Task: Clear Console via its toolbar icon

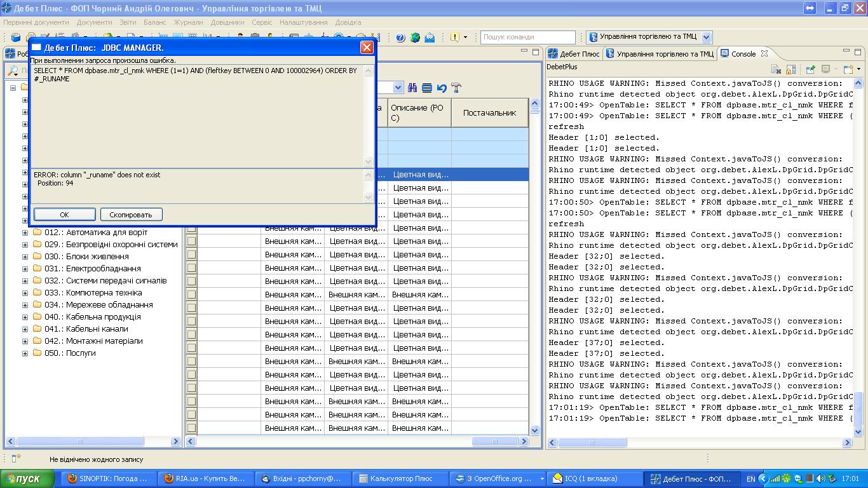Action: click(776, 69)
